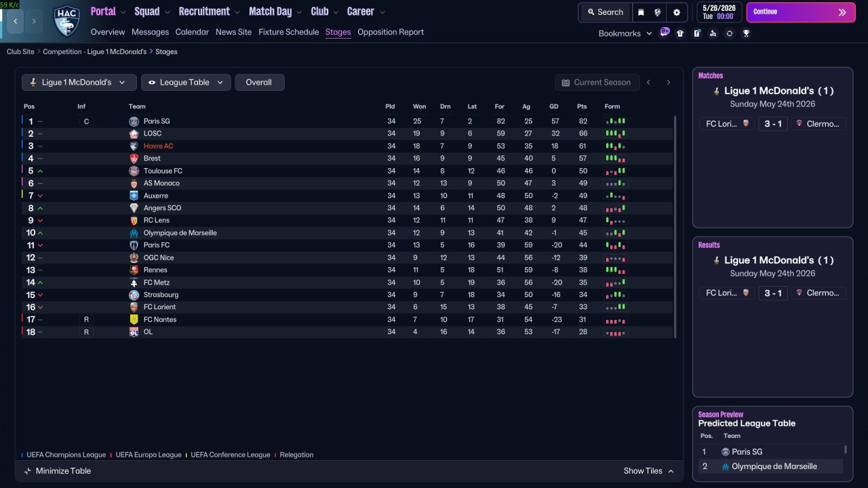The image size is (868, 488).
Task: Sort the table by the GD column
Action: click(x=554, y=106)
